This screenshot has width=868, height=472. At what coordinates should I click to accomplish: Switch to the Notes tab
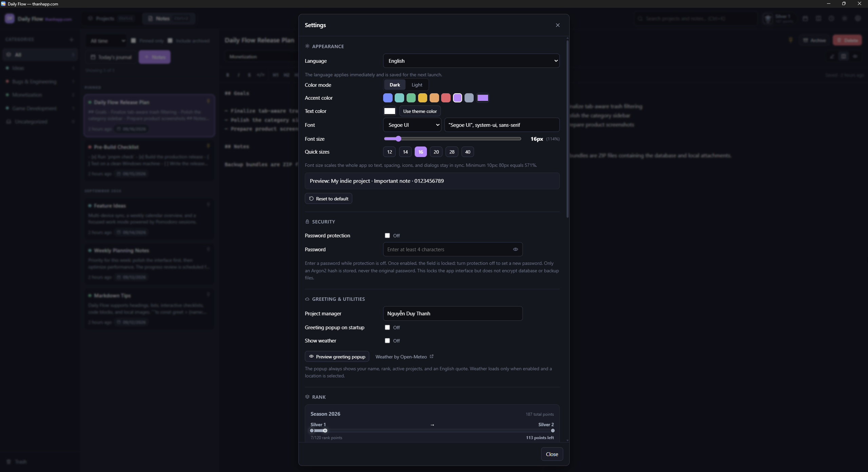pyautogui.click(x=169, y=18)
